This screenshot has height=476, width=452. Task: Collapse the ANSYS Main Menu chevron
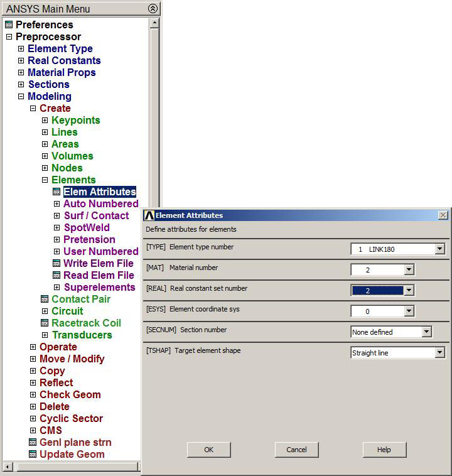pyautogui.click(x=153, y=9)
